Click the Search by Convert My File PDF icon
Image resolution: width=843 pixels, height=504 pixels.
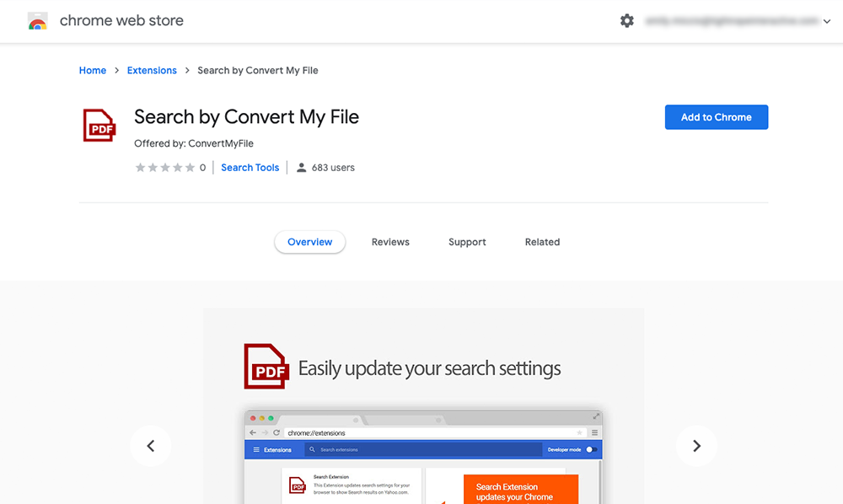click(x=99, y=125)
